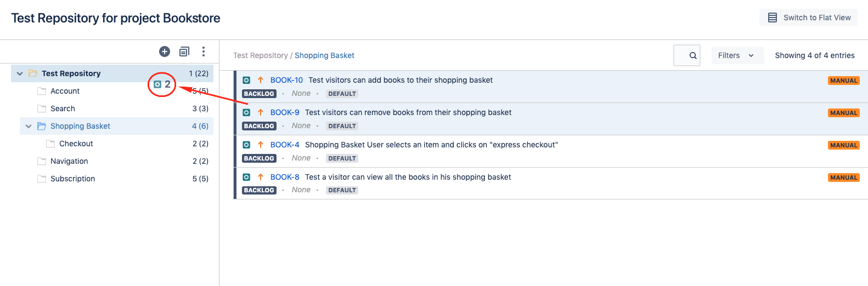Click the Switch to Flat View list icon

click(773, 18)
